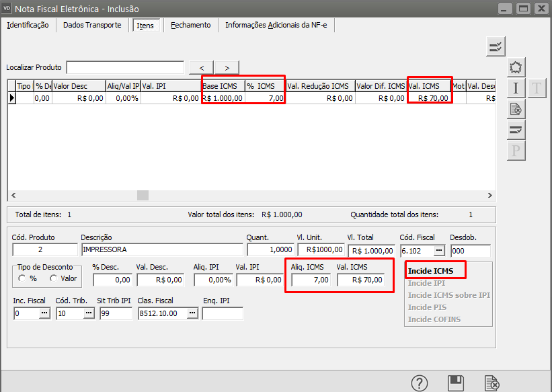Click the help question mark icon
Screen dimensions: 552x392
point(420,383)
